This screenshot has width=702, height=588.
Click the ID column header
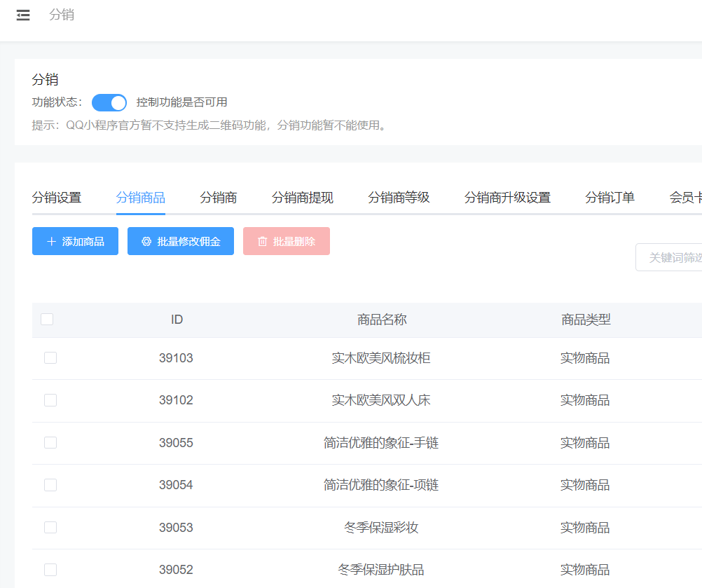coord(177,320)
